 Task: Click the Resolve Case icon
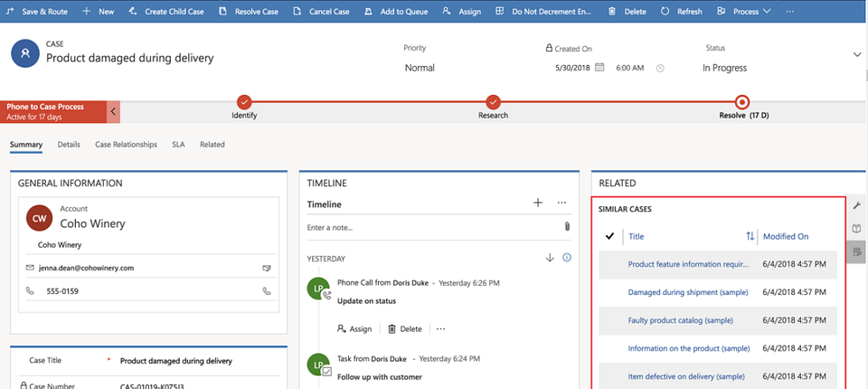pyautogui.click(x=222, y=11)
